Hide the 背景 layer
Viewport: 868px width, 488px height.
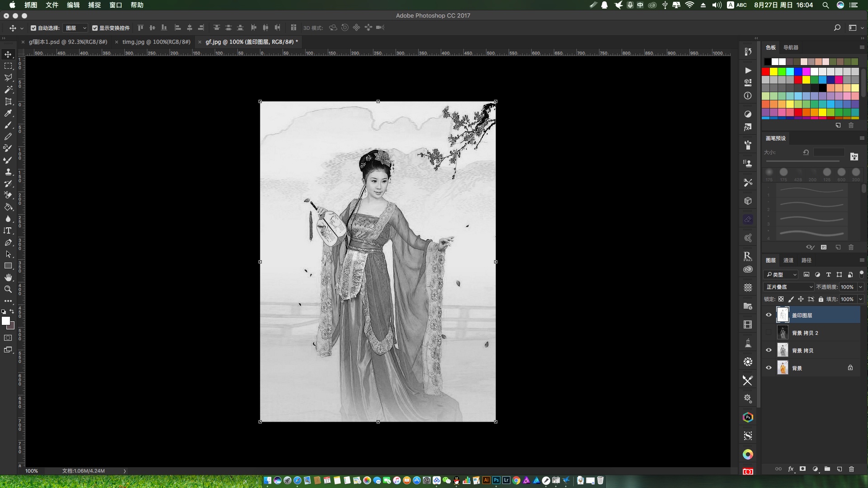coord(769,368)
